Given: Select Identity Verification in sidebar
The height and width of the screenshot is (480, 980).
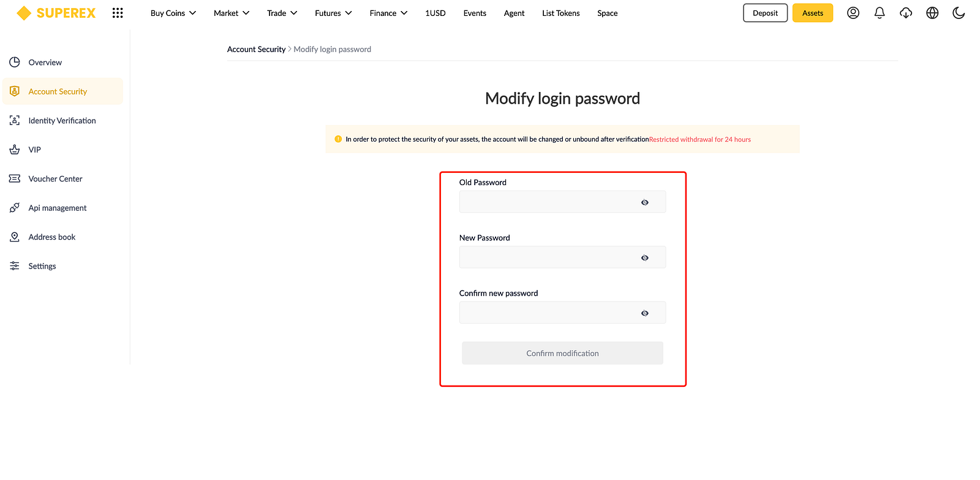Looking at the screenshot, I should coord(62,121).
